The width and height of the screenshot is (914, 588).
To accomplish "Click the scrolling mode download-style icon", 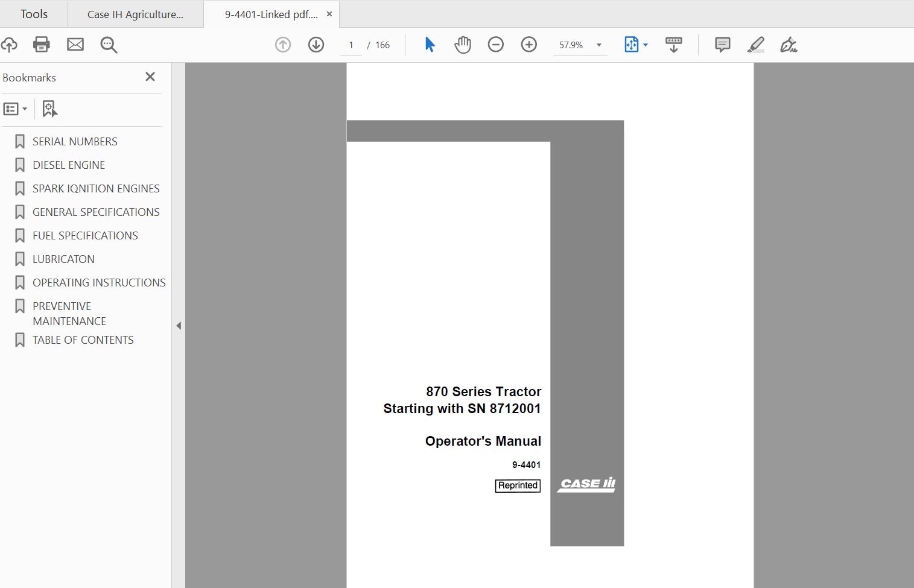I will pyautogui.click(x=674, y=45).
